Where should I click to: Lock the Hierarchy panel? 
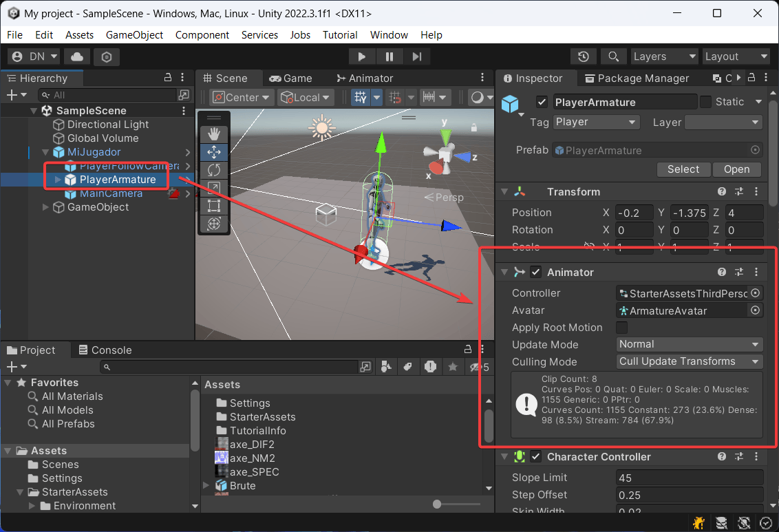click(x=168, y=78)
